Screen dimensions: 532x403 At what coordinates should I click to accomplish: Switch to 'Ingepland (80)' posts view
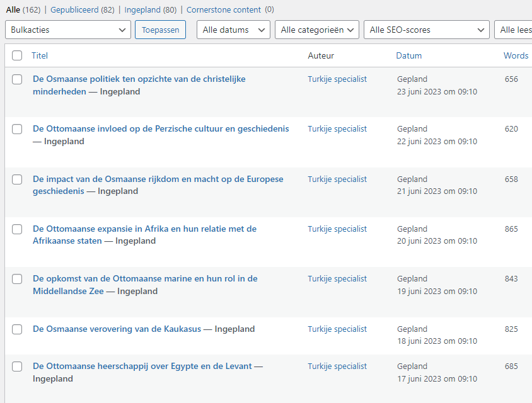[151, 10]
